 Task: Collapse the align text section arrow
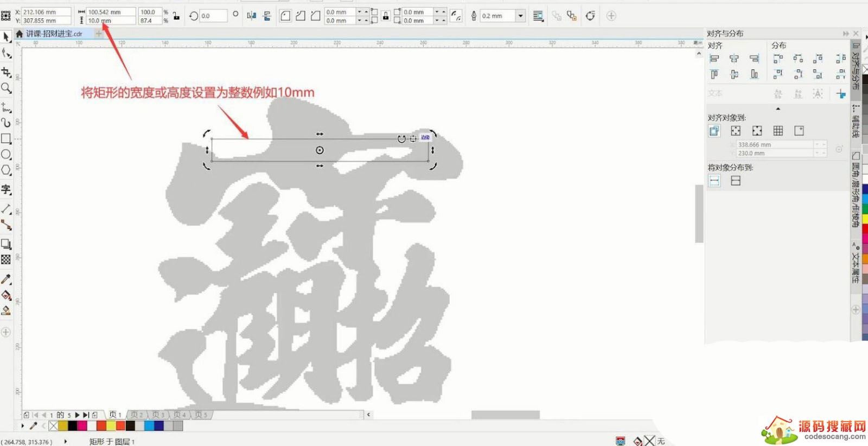point(778,109)
